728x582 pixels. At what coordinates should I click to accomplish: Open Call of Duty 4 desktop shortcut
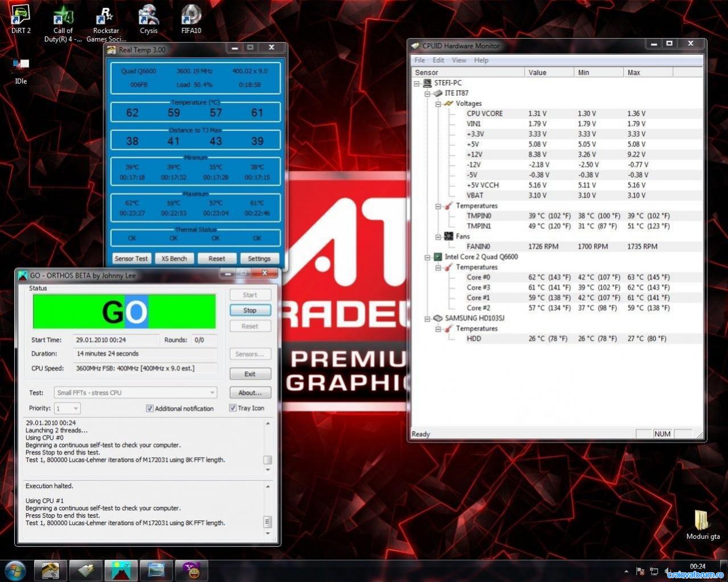(x=63, y=24)
